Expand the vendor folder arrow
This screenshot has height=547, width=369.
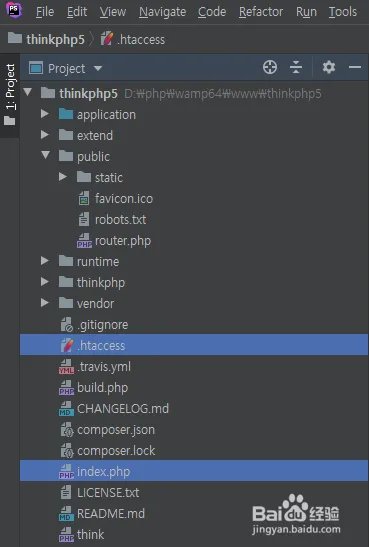click(45, 302)
